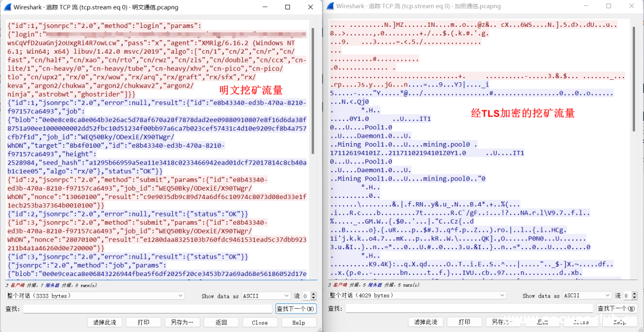Screen dimensions: 644x332
Task: Click Wireshark icon in 明文通信 window title
Action: (8, 7)
